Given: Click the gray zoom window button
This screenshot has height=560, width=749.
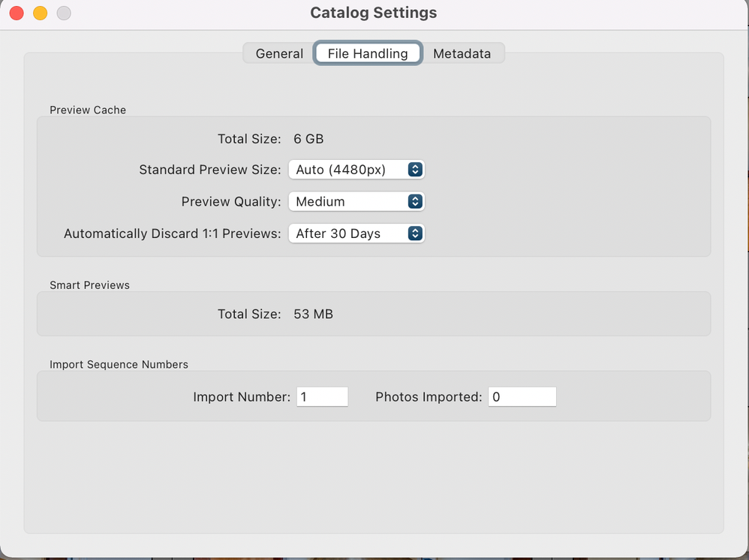Looking at the screenshot, I should (65, 14).
